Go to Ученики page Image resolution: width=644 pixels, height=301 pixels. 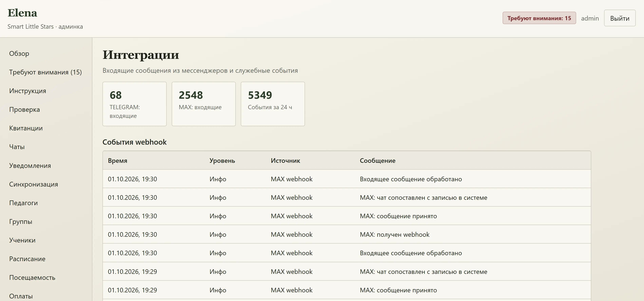tap(22, 240)
